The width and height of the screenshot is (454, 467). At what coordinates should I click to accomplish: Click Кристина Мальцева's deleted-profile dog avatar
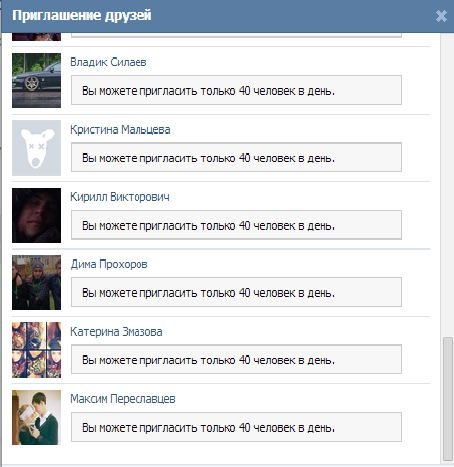point(37,148)
